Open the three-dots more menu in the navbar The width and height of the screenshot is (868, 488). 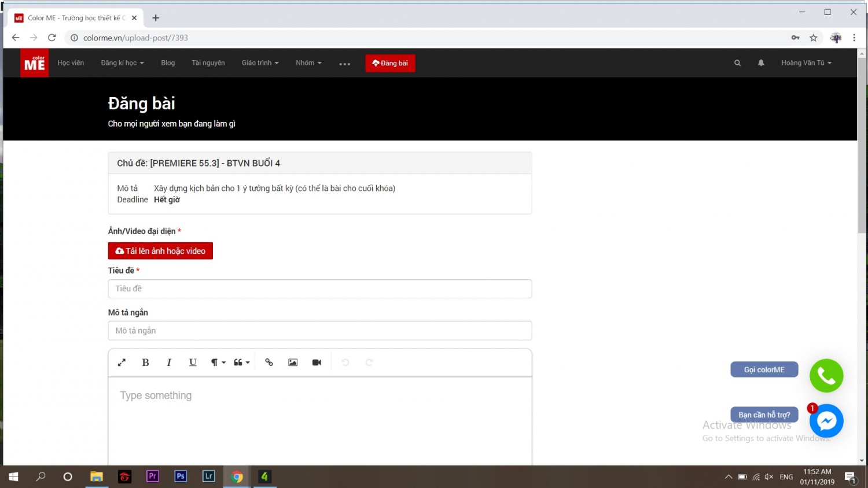(345, 64)
